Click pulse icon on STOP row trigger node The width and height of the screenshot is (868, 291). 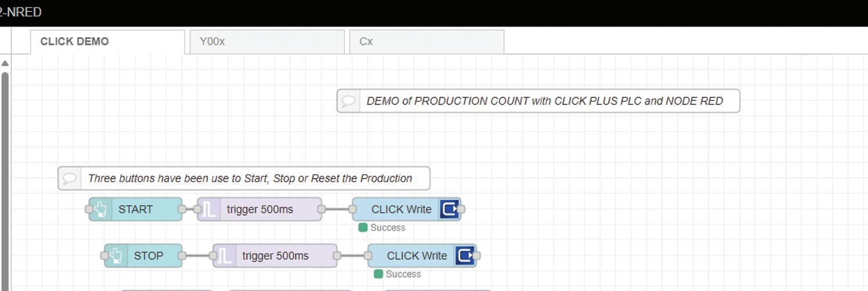click(x=224, y=256)
